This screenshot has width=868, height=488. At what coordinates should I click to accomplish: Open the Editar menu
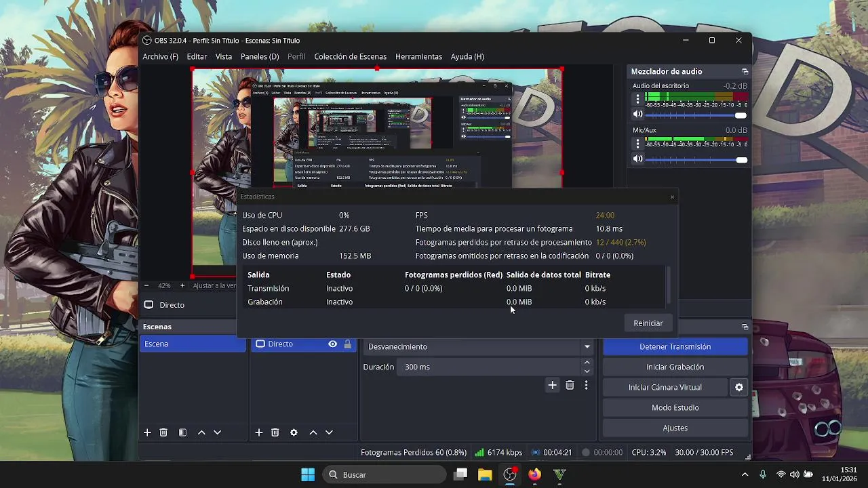(197, 57)
